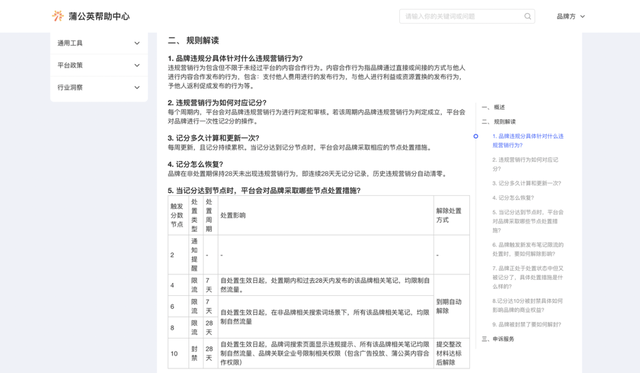Select 通用工具 in the sidebar
The width and height of the screenshot is (640, 373).
point(70,43)
